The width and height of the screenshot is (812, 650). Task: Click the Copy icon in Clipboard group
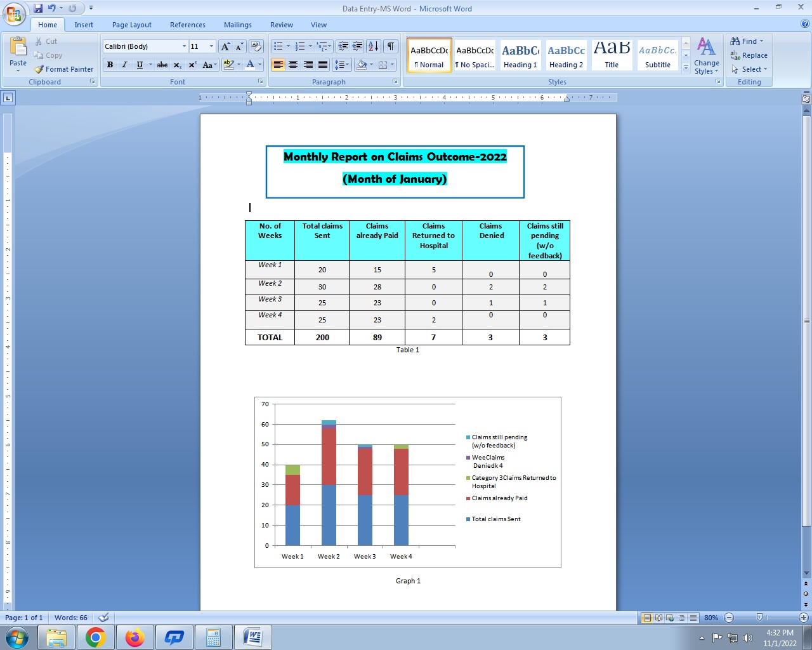click(39, 55)
